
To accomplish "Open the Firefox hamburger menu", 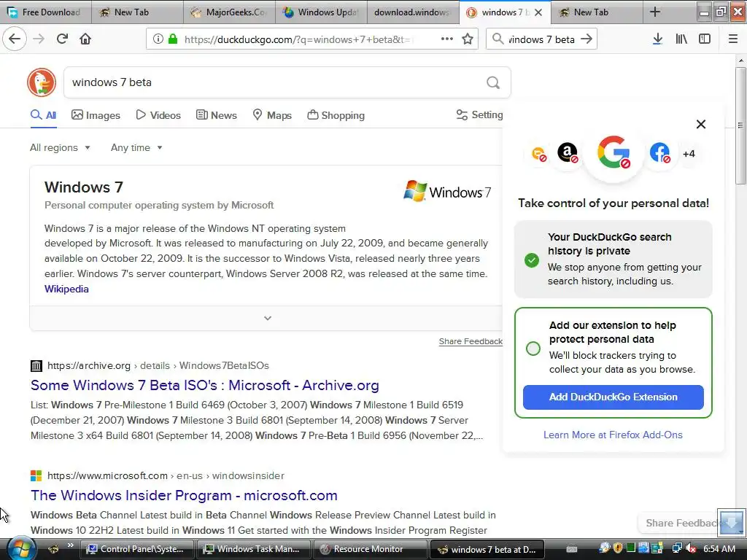I will 733,39.
